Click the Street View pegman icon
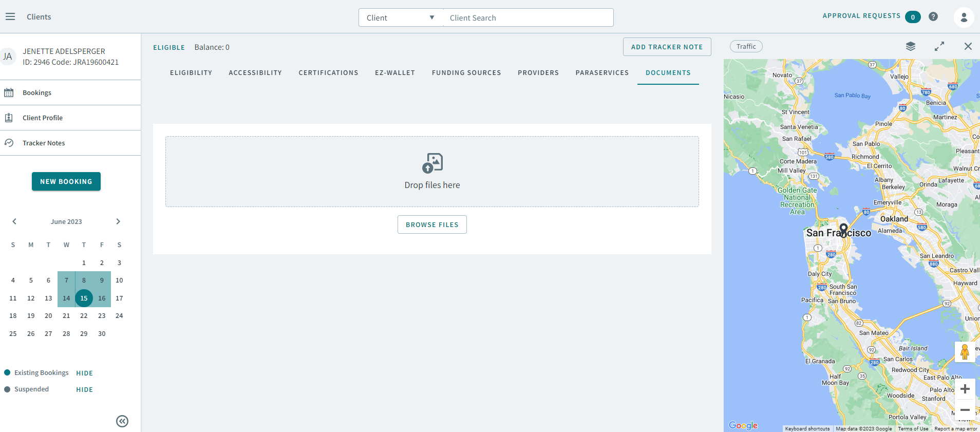Viewport: 980px width, 432px height. (965, 352)
